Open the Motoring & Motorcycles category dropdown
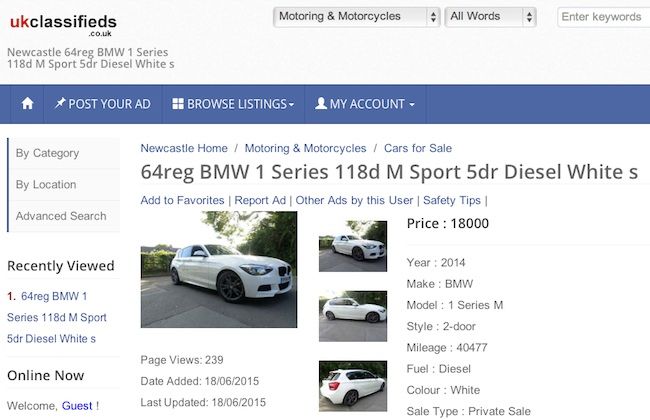This screenshot has width=650, height=420. (357, 17)
